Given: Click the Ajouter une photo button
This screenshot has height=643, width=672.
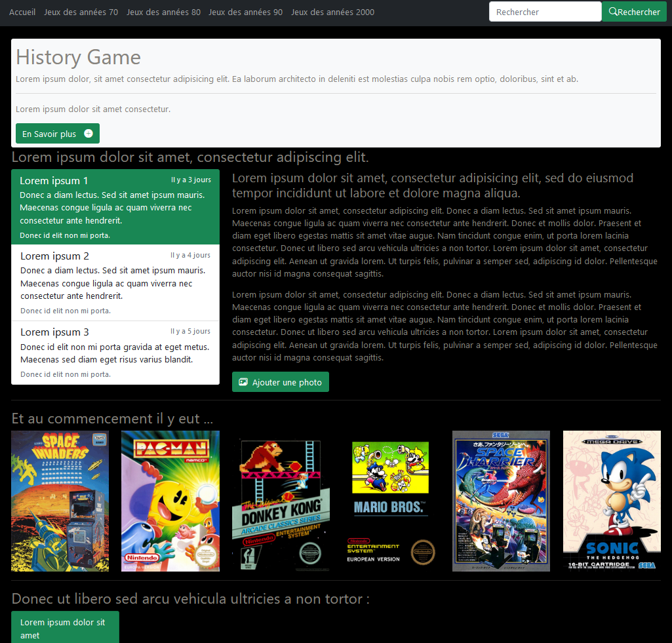Looking at the screenshot, I should pyautogui.click(x=281, y=381).
